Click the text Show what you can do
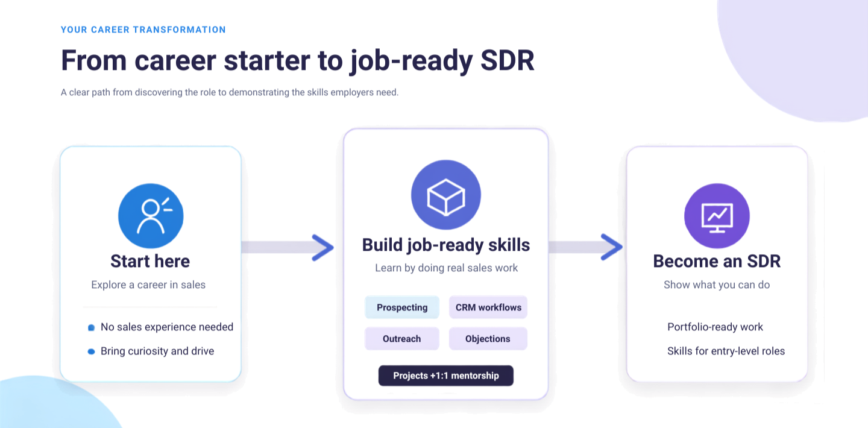This screenshot has width=868, height=428. (717, 285)
